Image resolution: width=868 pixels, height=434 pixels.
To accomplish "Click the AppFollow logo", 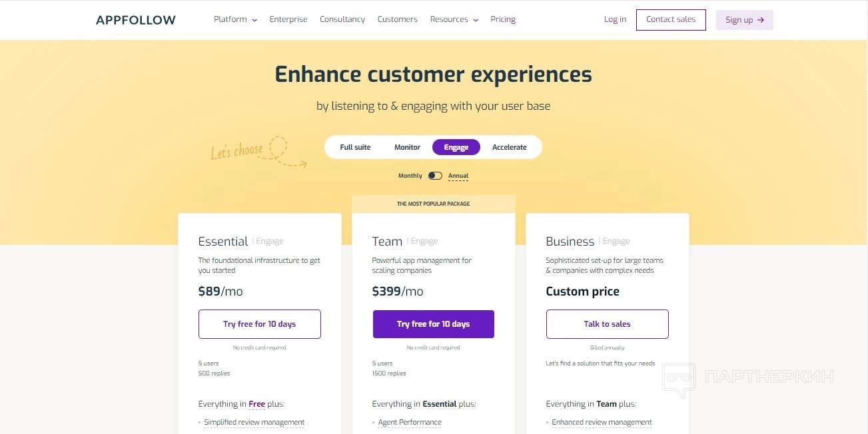I will [136, 20].
